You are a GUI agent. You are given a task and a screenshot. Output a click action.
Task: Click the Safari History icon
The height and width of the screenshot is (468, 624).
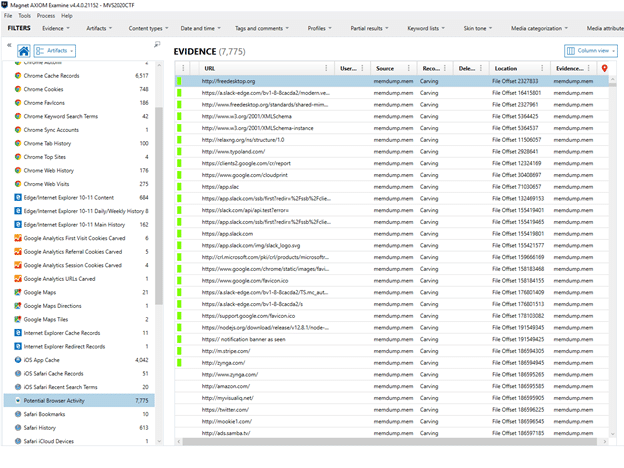point(18,427)
